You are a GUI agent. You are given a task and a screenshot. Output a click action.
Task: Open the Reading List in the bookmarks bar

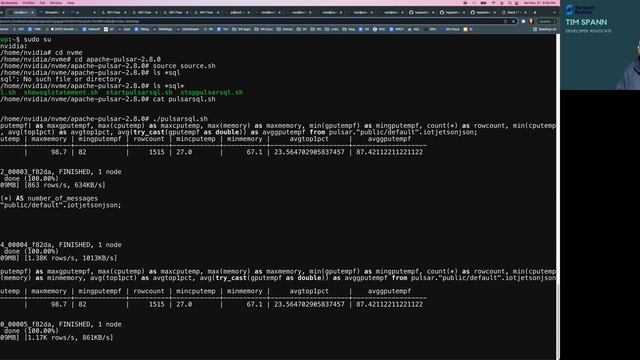(544, 29)
